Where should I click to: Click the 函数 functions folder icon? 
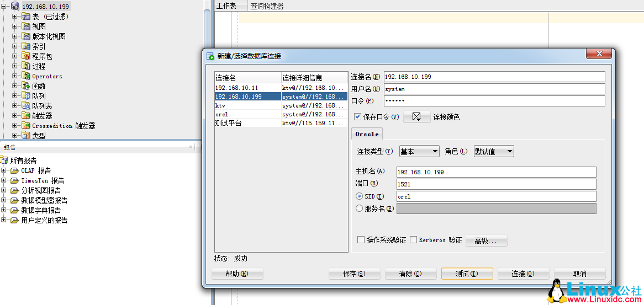click(26, 86)
